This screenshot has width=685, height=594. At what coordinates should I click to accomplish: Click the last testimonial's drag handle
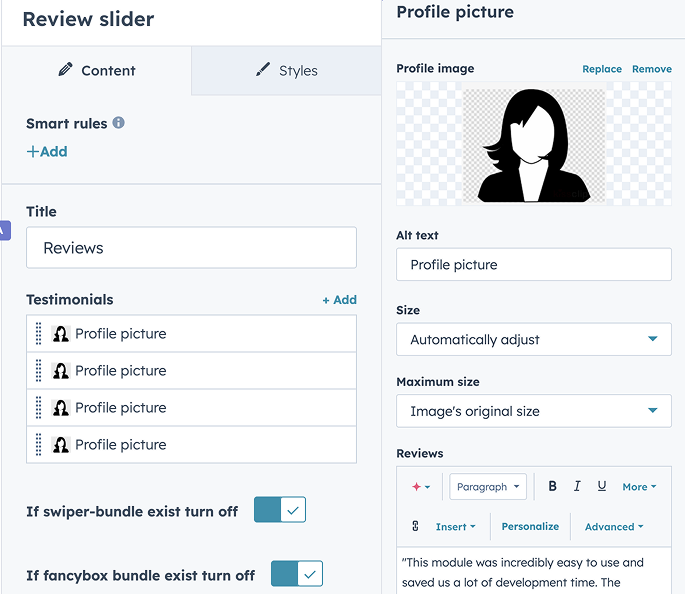coord(39,445)
